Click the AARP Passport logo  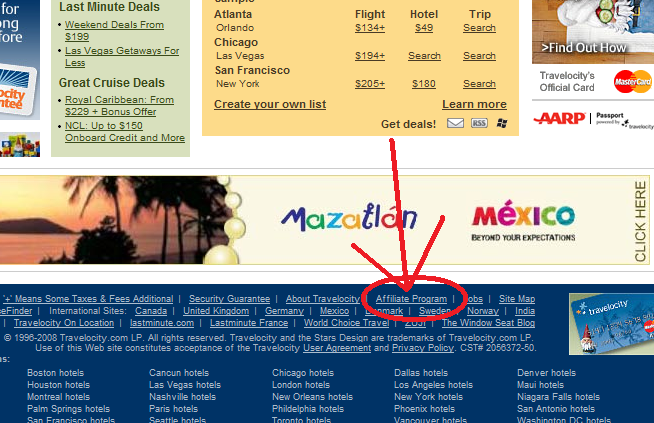point(592,120)
